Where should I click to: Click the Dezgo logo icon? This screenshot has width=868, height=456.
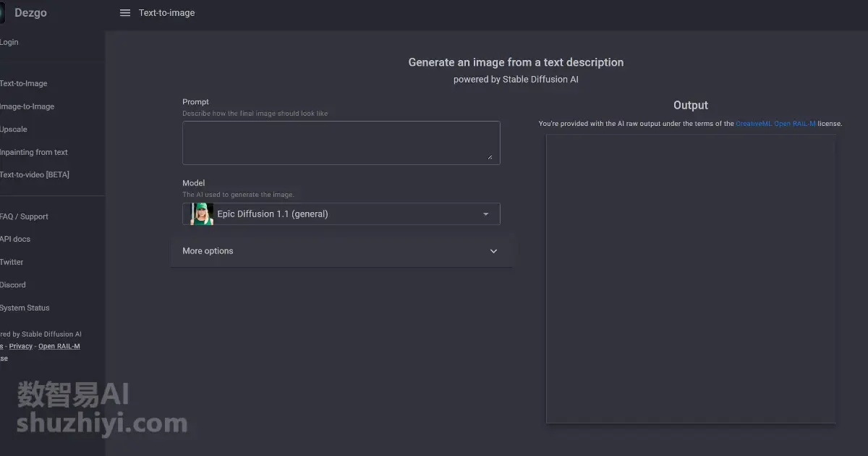(x=2, y=13)
